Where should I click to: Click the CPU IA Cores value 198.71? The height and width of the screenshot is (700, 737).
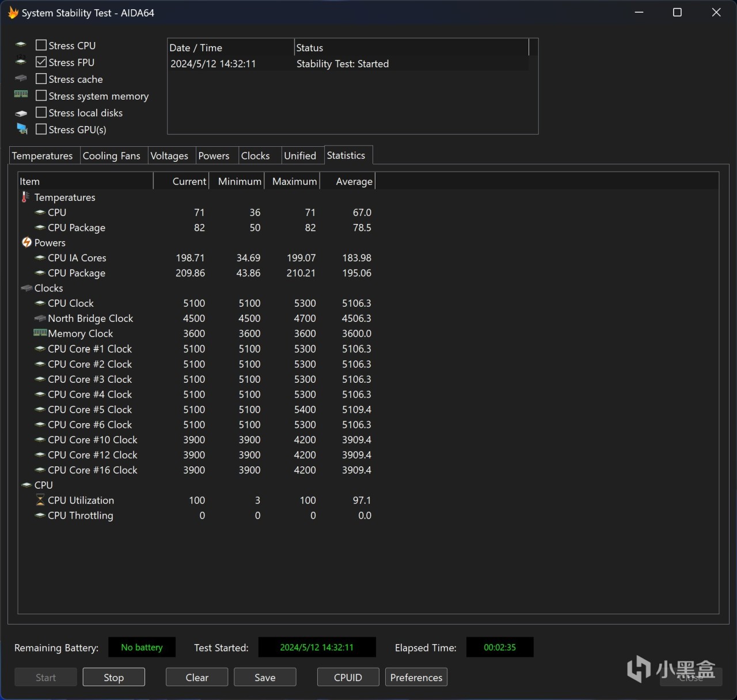click(x=190, y=258)
